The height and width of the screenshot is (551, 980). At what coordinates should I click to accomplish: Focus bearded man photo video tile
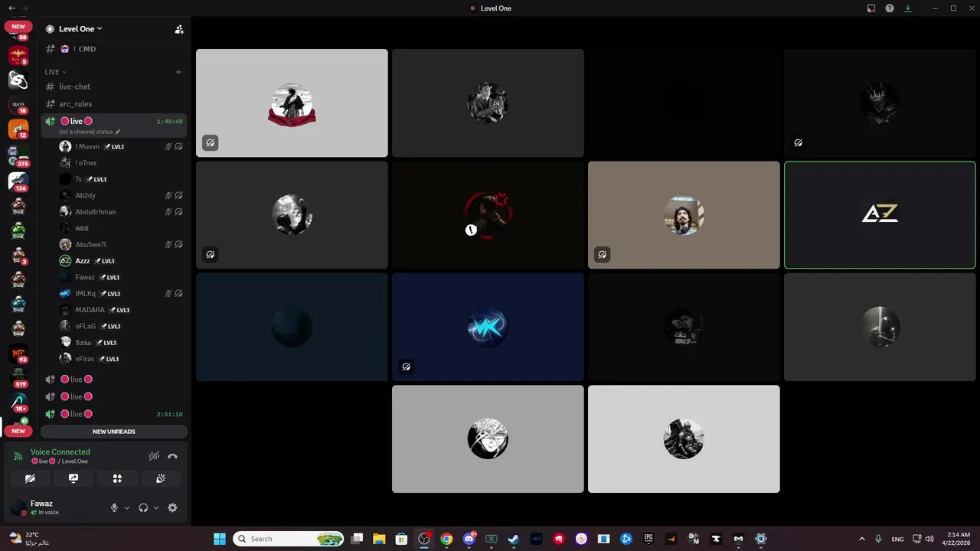(x=684, y=215)
